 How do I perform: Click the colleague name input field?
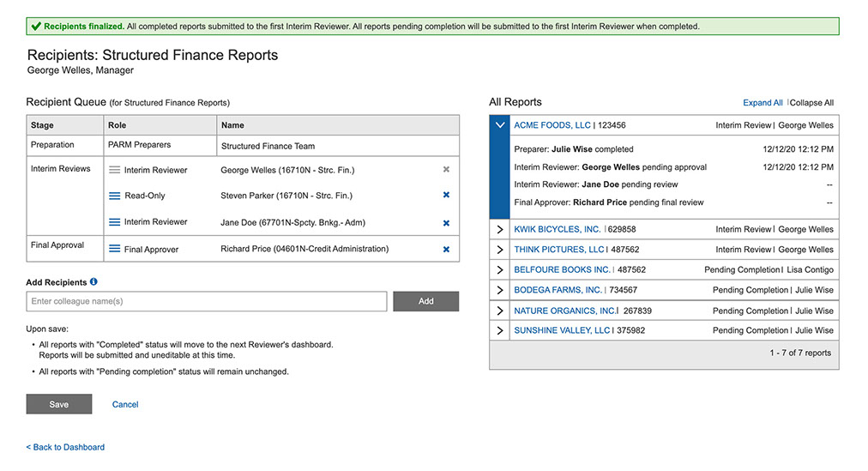click(206, 301)
